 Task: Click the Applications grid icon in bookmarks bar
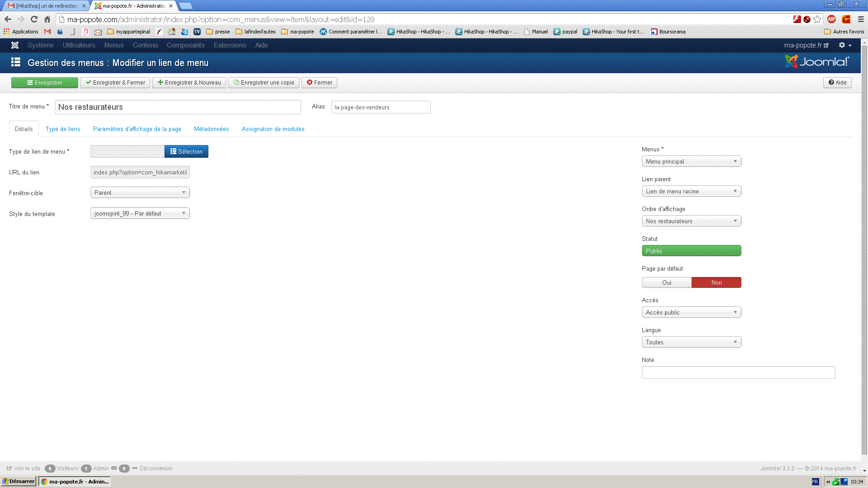[6, 32]
